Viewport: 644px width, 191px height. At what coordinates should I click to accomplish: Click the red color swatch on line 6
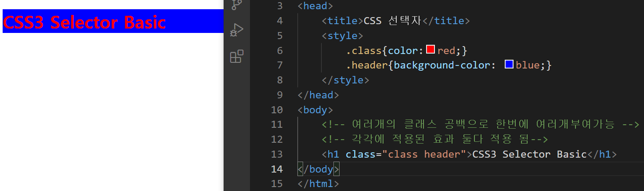point(431,50)
